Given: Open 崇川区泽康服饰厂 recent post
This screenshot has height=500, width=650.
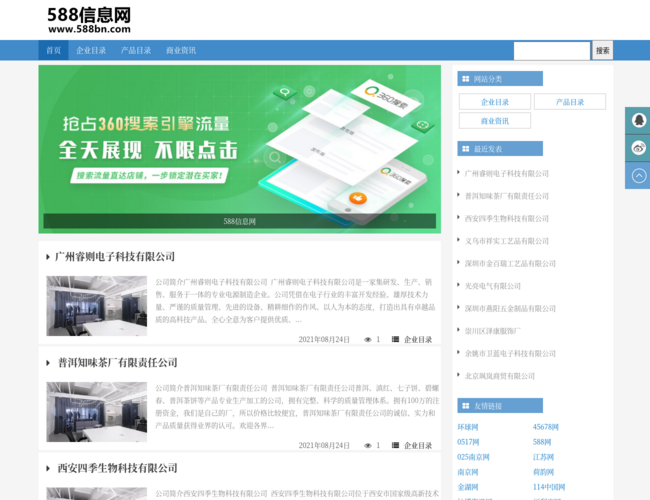Looking at the screenshot, I should click(x=493, y=331).
